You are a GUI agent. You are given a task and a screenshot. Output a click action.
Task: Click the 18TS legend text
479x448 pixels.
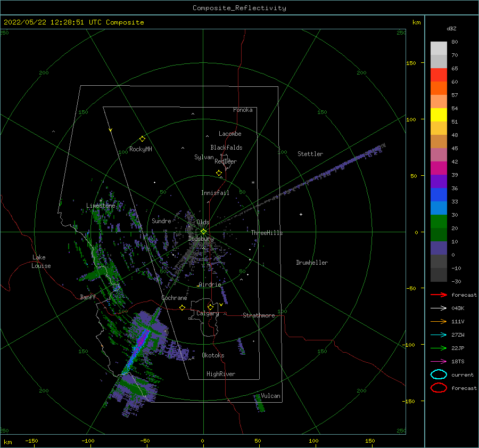(458, 362)
